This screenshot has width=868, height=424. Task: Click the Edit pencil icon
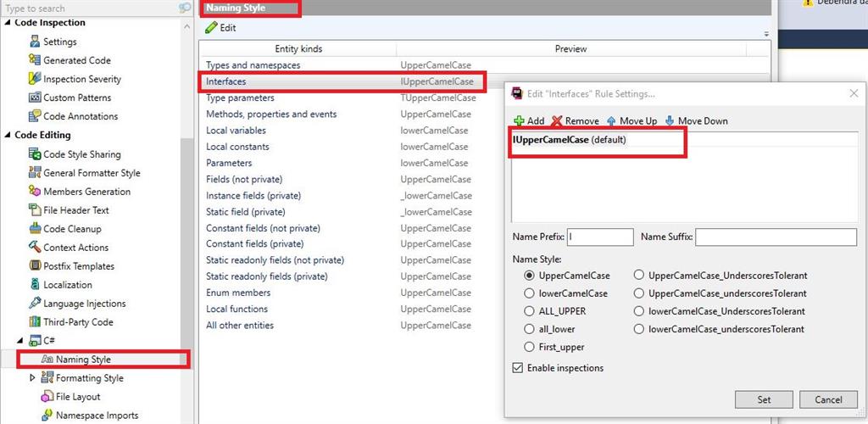point(211,28)
